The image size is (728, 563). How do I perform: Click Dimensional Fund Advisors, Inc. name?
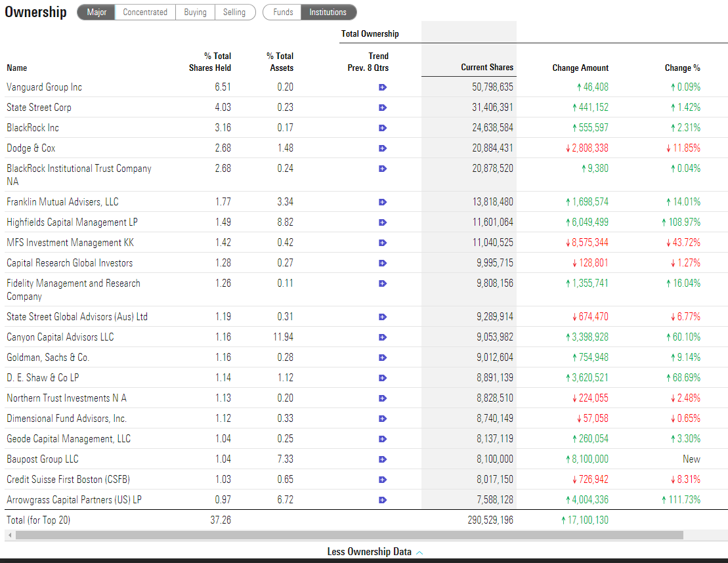[66, 419]
